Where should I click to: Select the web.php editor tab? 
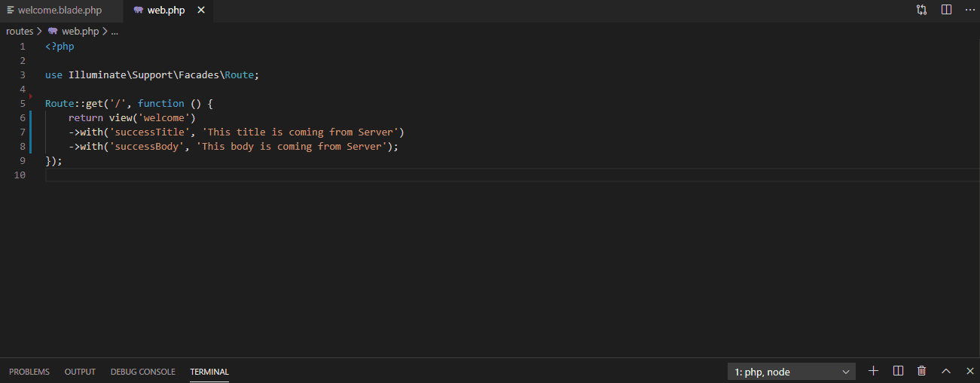pyautogui.click(x=165, y=11)
